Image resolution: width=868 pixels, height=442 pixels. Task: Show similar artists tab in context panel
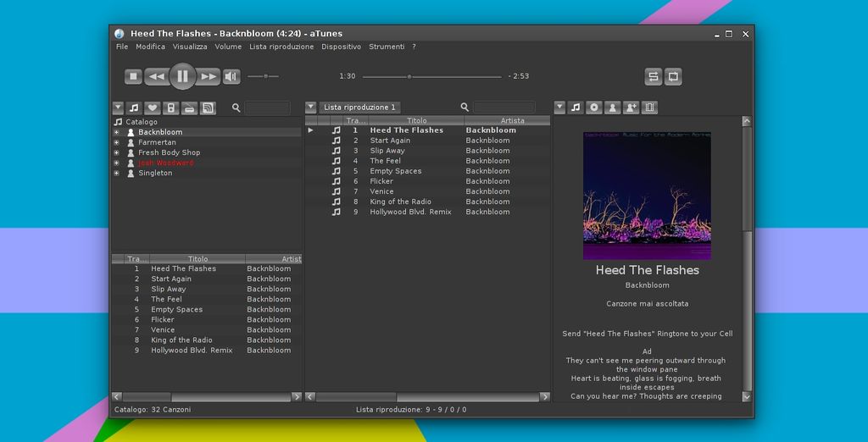pos(631,108)
